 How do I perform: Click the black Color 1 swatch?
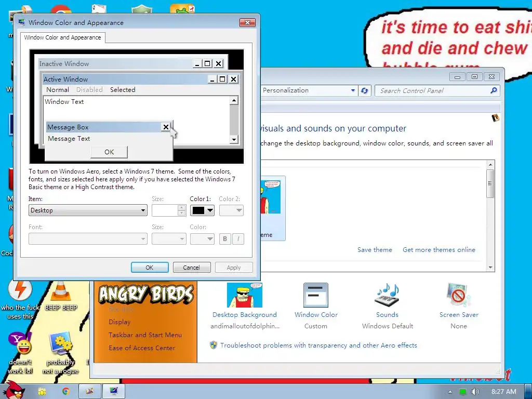(x=198, y=210)
